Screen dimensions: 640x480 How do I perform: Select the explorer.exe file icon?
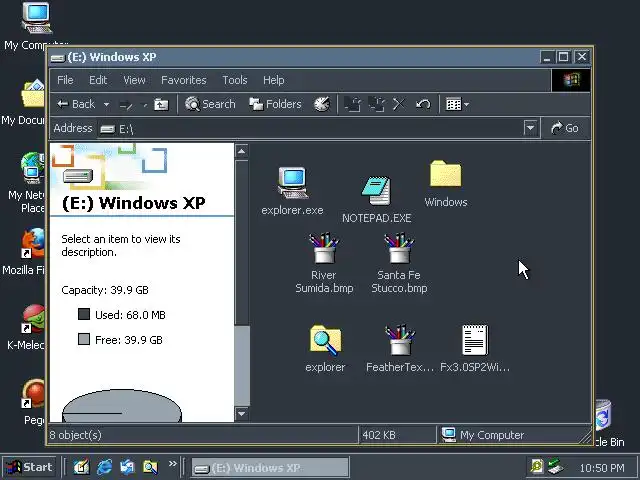(292, 191)
